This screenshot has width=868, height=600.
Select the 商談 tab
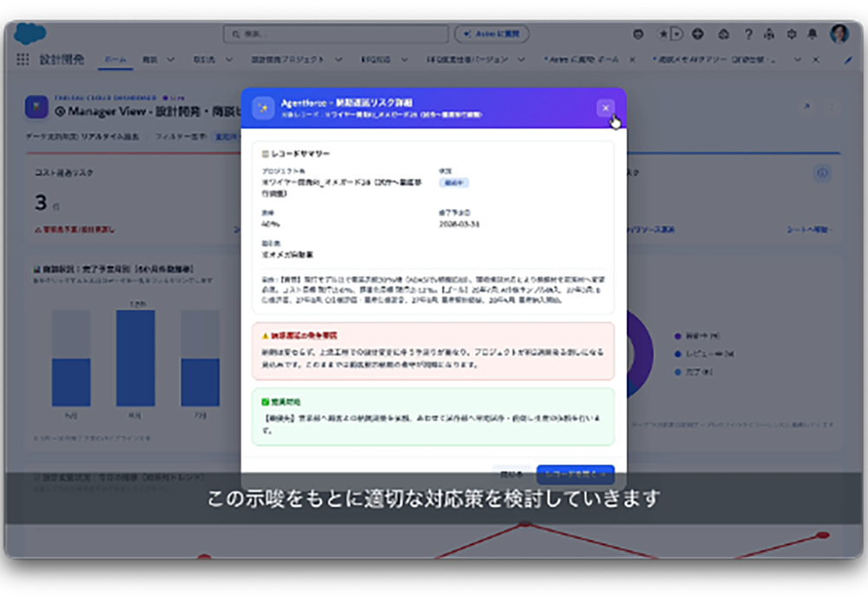click(x=150, y=59)
